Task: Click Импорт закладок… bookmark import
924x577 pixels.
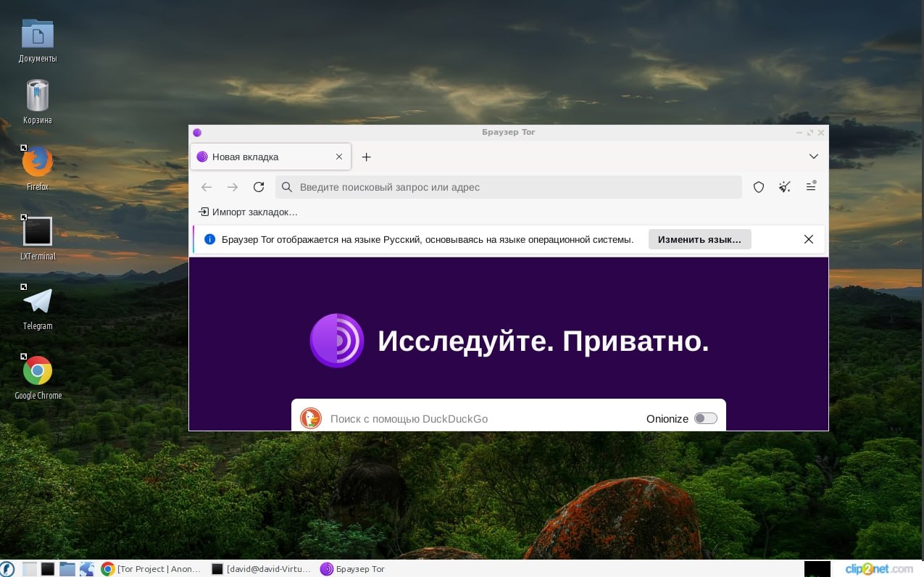Action: 248,212
